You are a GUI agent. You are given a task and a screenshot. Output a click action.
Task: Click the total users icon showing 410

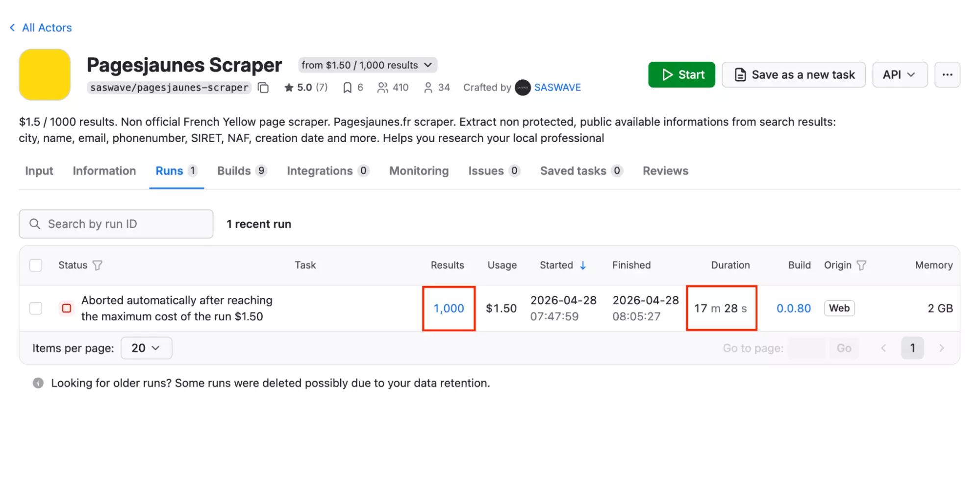[382, 88]
